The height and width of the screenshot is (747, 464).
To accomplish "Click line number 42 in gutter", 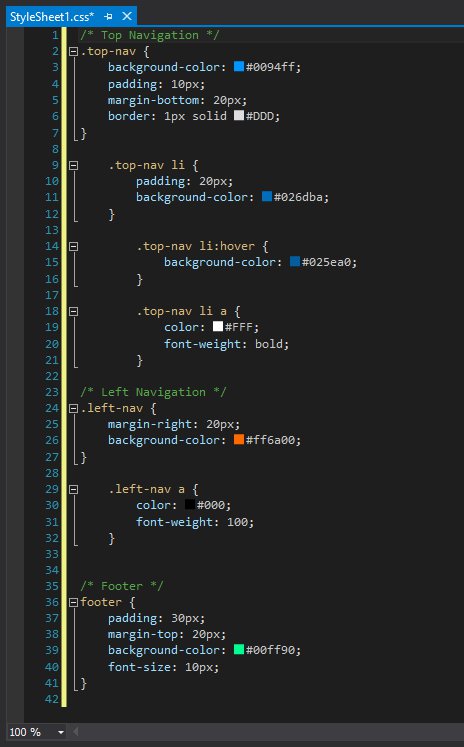I will coord(52,699).
